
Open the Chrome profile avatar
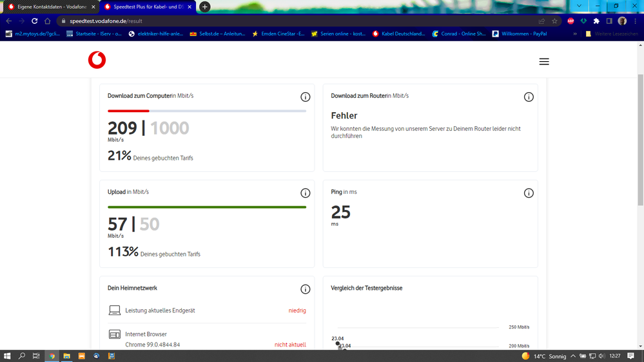pos(622,21)
